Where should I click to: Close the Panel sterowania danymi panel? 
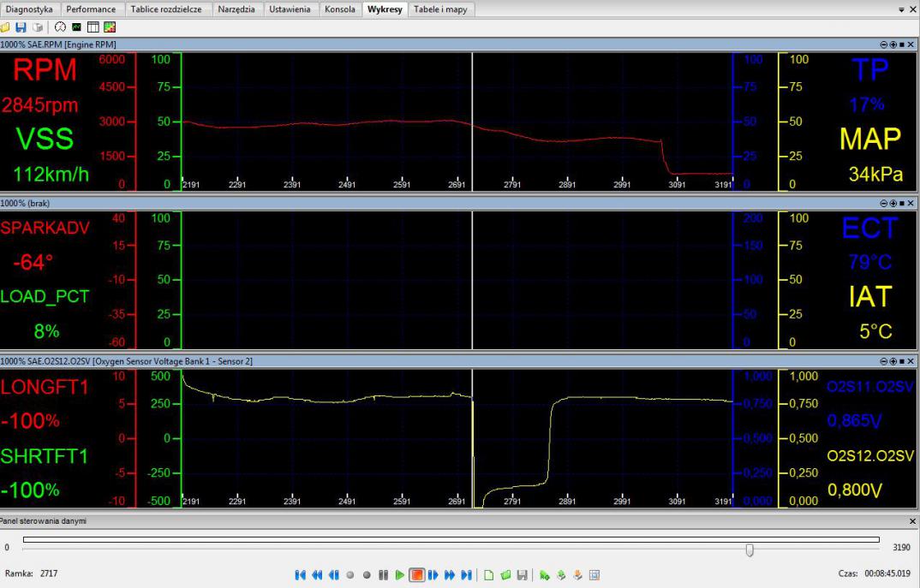pyautogui.click(x=911, y=520)
